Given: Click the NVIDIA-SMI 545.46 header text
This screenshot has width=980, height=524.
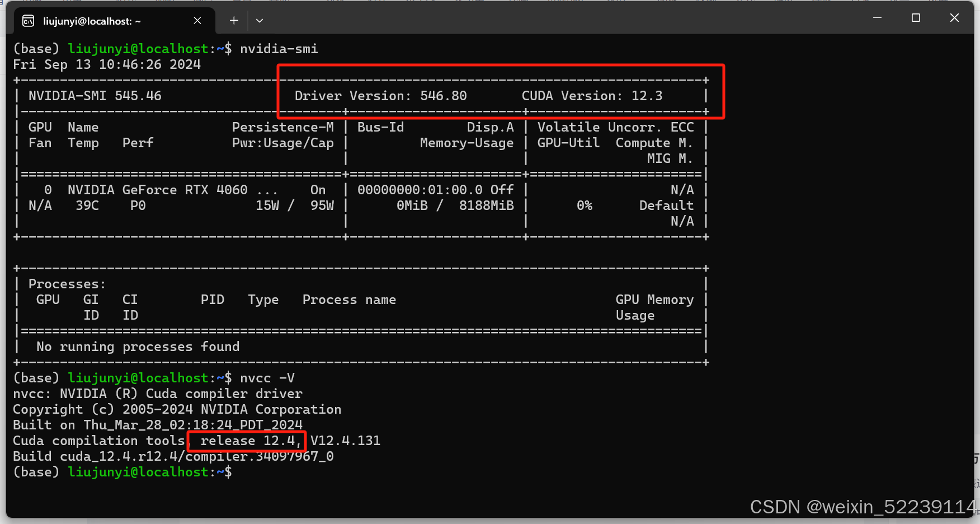Looking at the screenshot, I should click(95, 96).
